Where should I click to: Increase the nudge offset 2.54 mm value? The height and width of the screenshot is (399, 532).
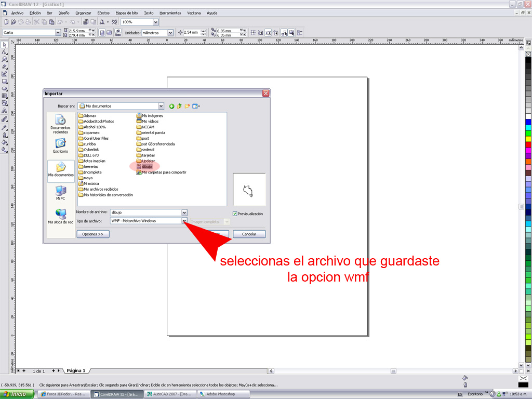pyautogui.click(x=203, y=31)
